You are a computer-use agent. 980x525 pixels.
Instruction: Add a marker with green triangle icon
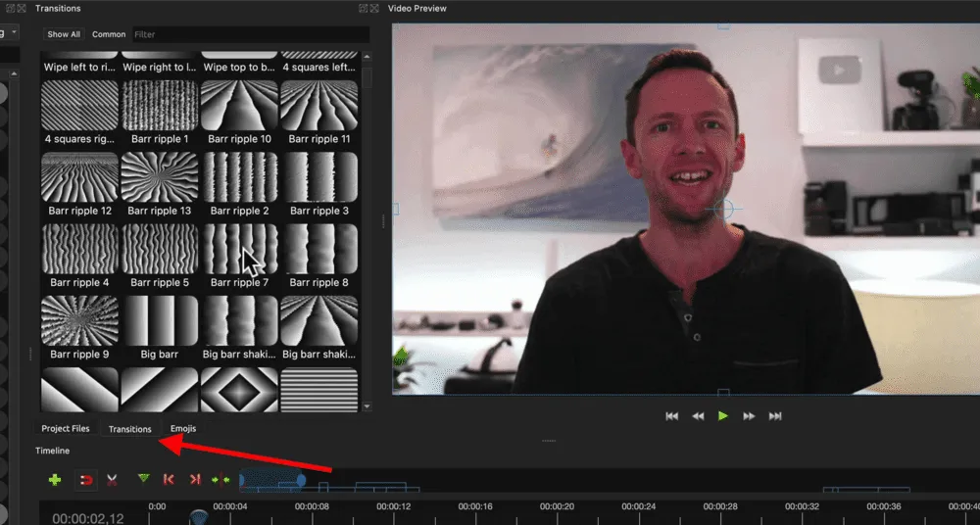point(144,479)
